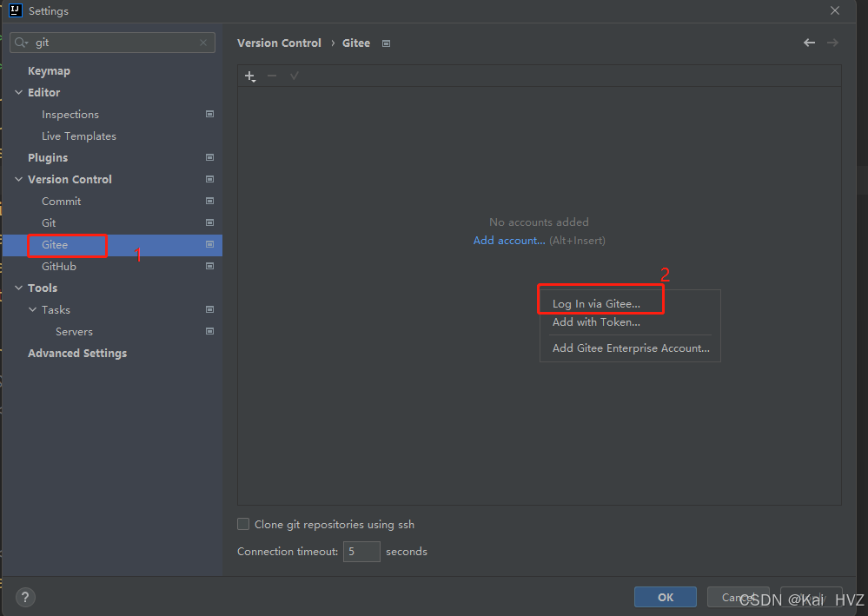Click the add account plus icon
868x616 pixels.
pyautogui.click(x=250, y=76)
